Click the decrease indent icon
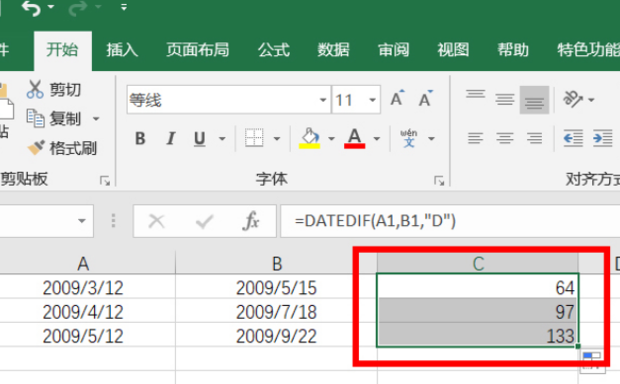The image size is (620, 384). [573, 138]
